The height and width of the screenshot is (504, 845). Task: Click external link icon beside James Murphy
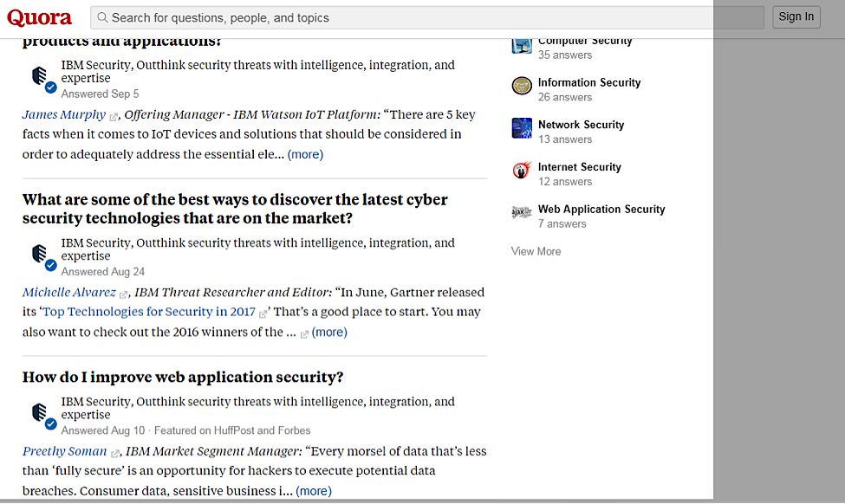click(114, 116)
